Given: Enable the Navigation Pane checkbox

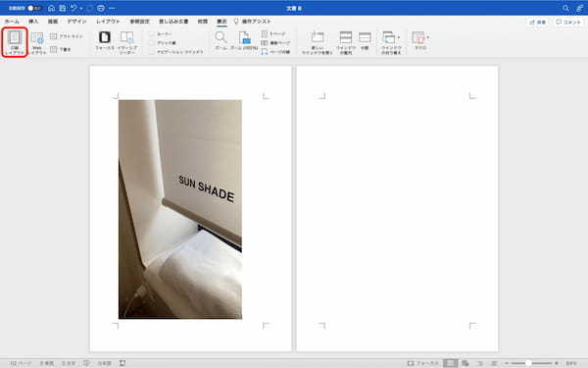Looking at the screenshot, I should click(152, 52).
